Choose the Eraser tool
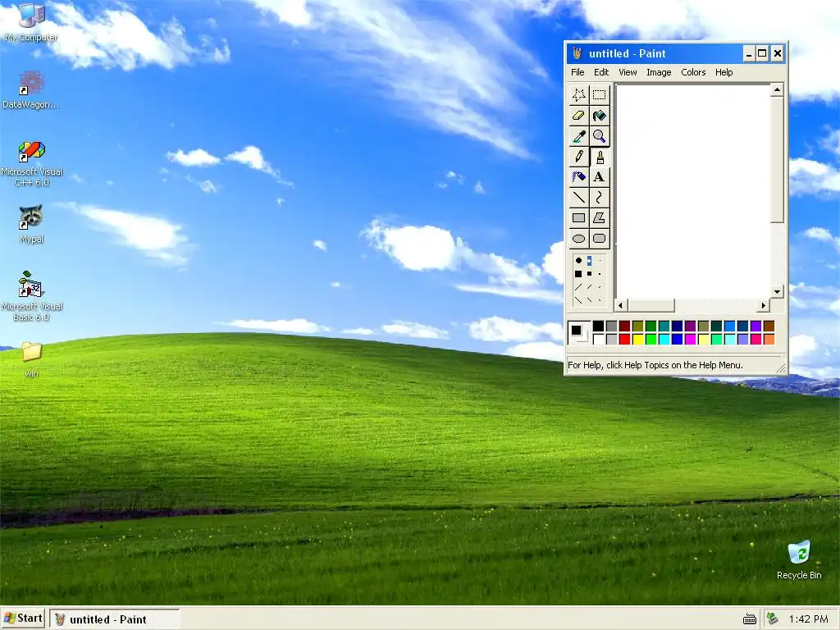 (x=578, y=115)
